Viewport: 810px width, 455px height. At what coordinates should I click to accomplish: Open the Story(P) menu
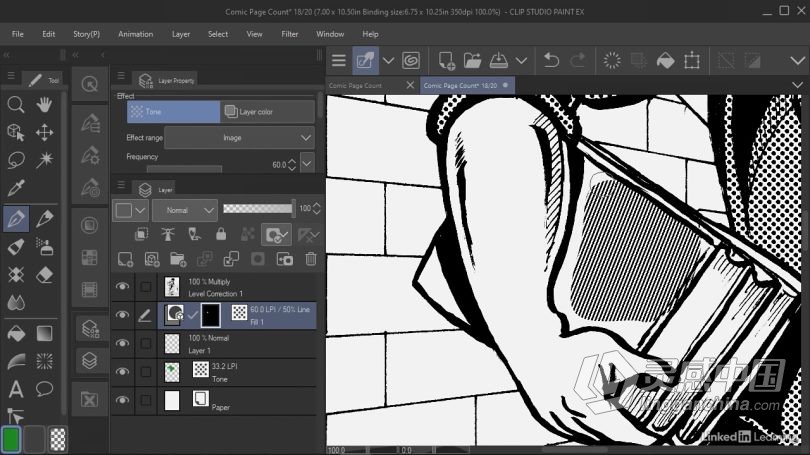(86, 34)
